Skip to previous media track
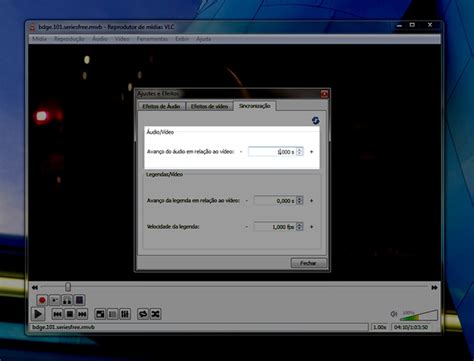The image size is (474, 361). (x=57, y=314)
